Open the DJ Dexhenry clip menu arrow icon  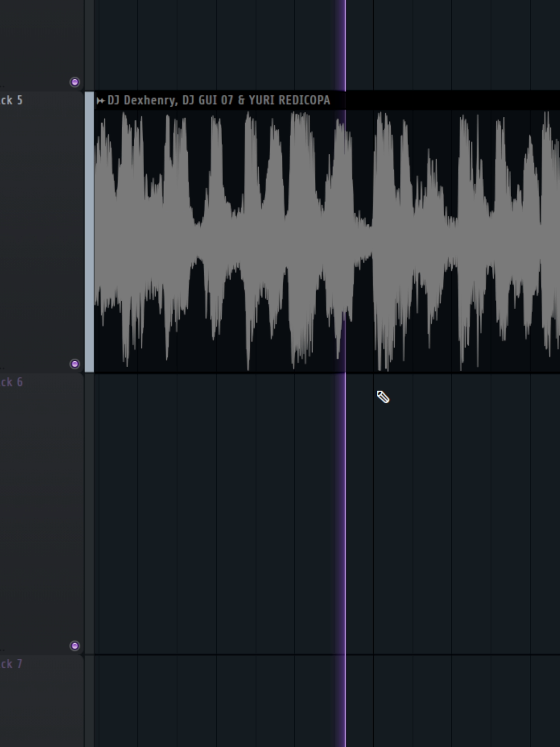[100, 100]
